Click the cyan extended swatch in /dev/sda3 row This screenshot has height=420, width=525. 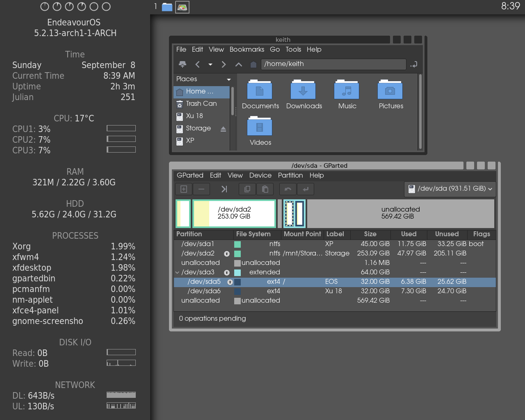237,272
